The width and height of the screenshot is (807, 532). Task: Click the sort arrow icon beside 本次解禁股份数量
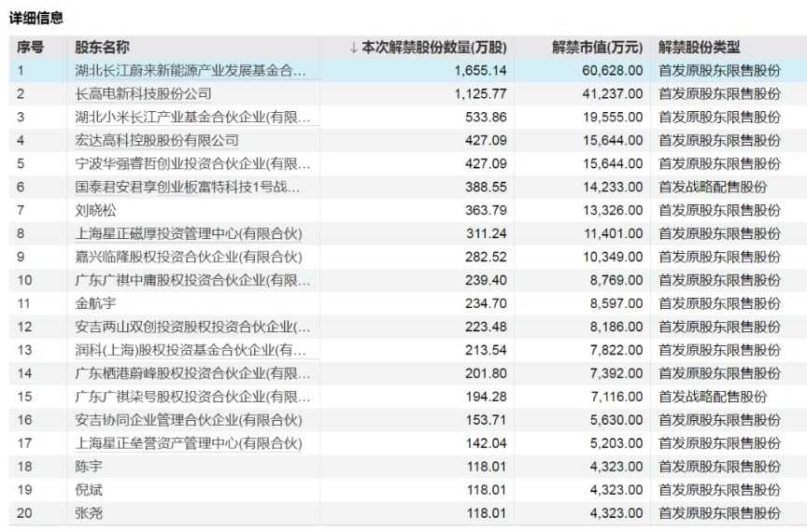pyautogui.click(x=354, y=48)
